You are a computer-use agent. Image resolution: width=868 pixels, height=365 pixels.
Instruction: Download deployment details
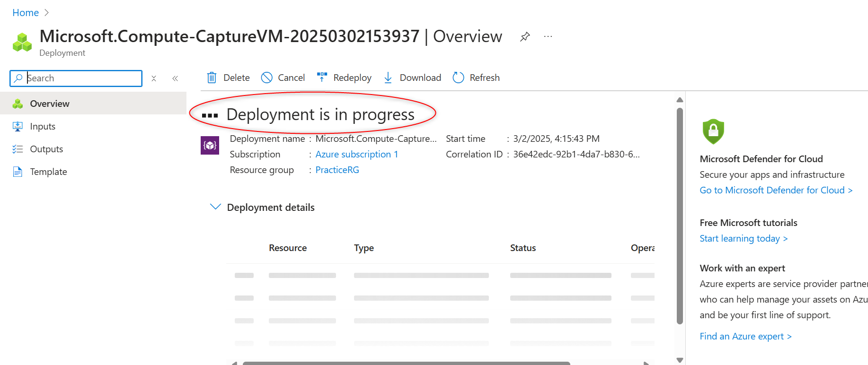click(x=412, y=78)
